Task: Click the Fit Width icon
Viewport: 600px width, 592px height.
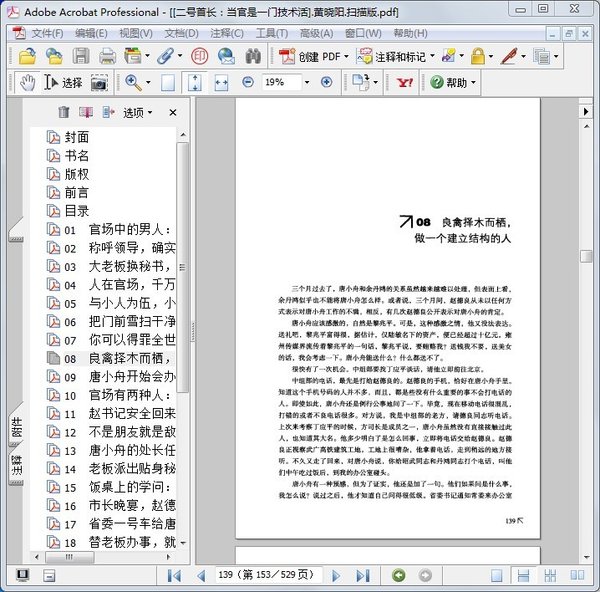Action: tap(221, 82)
